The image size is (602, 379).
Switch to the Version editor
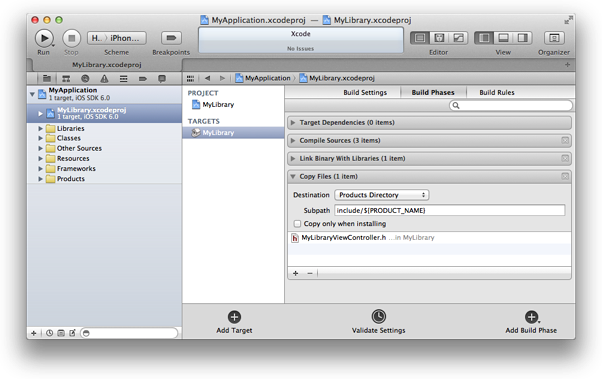[458, 38]
